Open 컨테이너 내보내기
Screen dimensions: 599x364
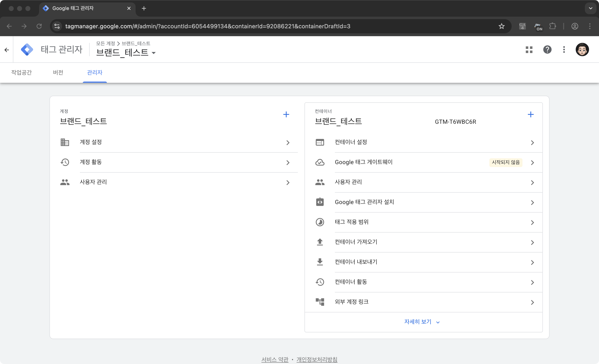tap(423, 262)
